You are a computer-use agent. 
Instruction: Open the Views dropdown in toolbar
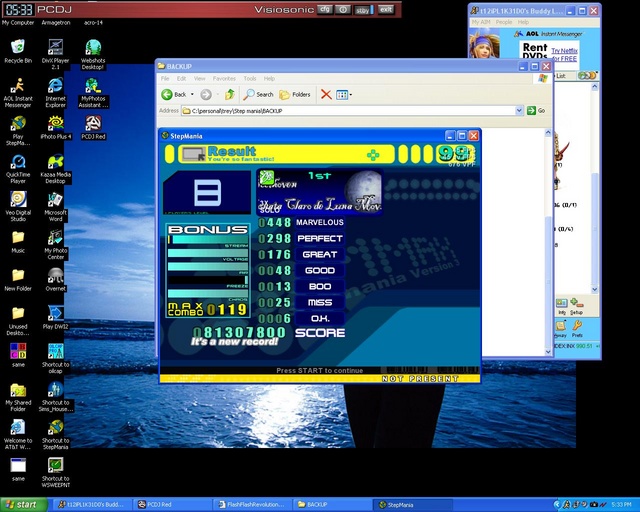(x=344, y=95)
